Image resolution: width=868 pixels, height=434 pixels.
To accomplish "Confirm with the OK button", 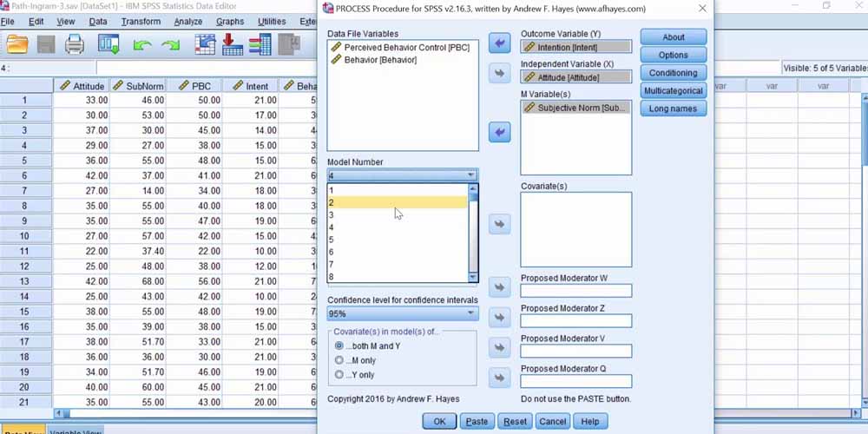I will 439,421.
